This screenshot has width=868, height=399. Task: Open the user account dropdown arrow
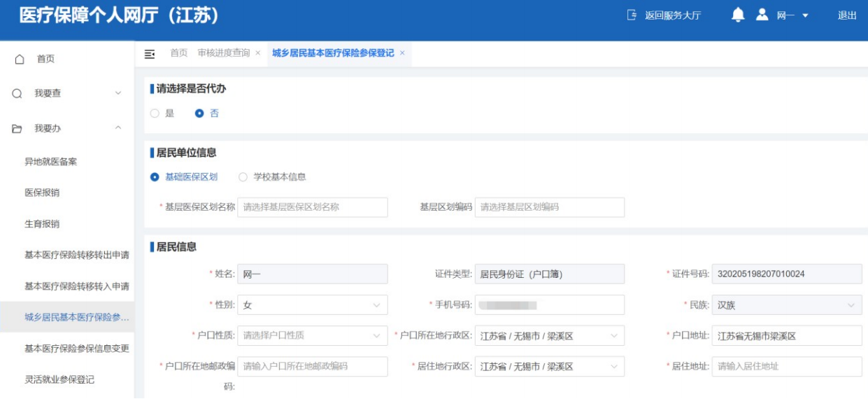(805, 16)
